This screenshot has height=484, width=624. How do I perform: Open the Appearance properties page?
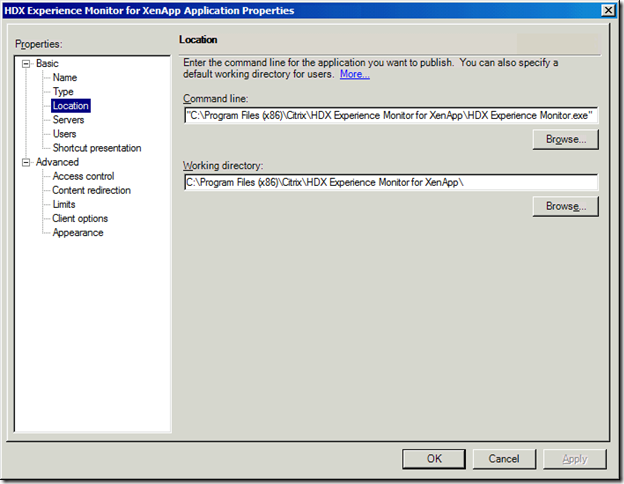pos(78,233)
